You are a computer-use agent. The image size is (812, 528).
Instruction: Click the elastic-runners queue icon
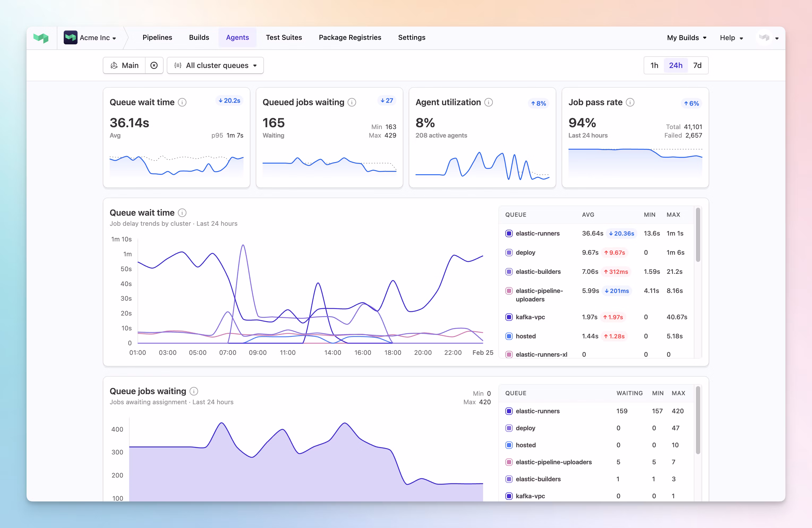[x=509, y=233]
